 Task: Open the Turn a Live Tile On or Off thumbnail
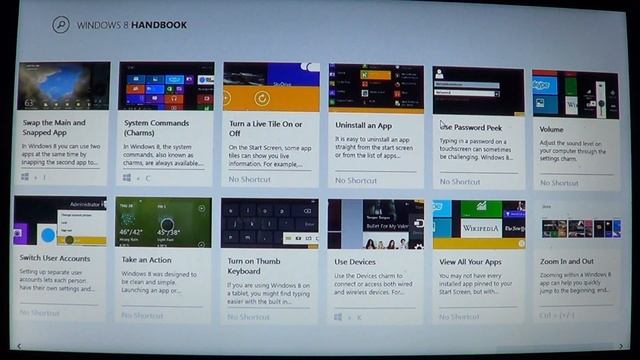coord(271,87)
